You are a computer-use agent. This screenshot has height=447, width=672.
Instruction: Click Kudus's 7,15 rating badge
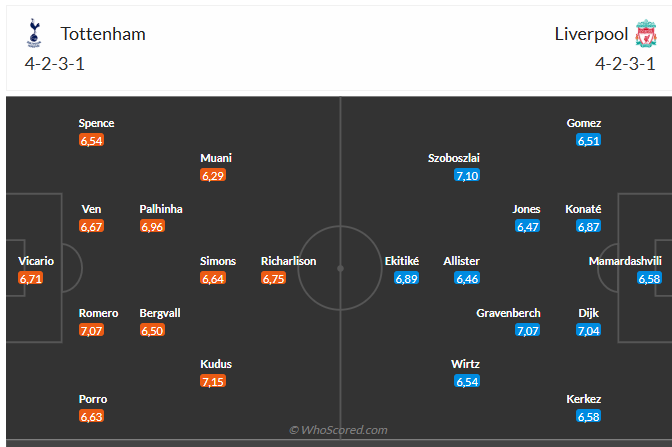coord(213,381)
